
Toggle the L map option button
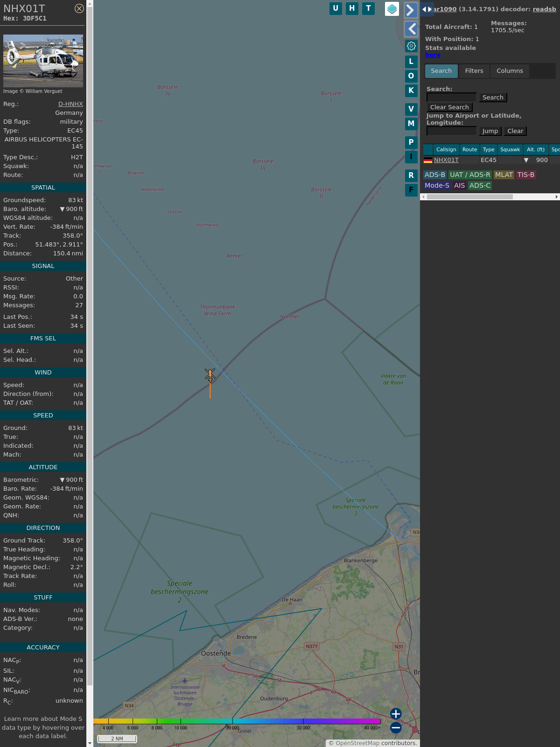pyautogui.click(x=411, y=62)
